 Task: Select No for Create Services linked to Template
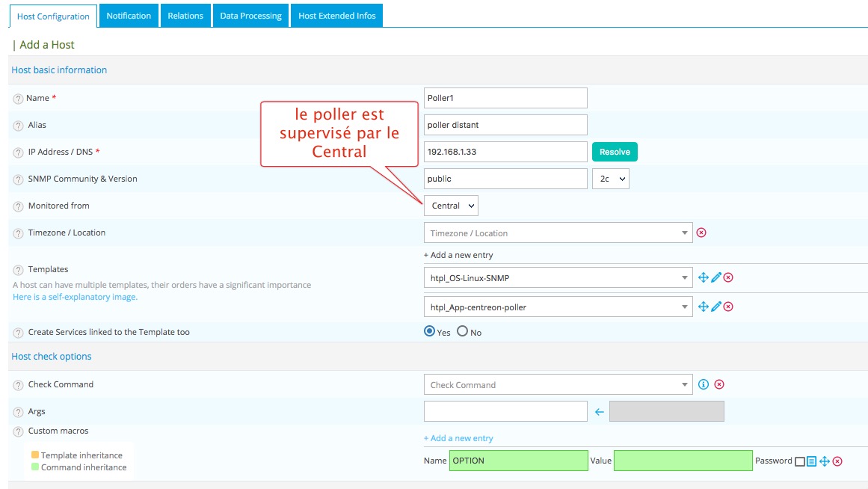point(462,331)
